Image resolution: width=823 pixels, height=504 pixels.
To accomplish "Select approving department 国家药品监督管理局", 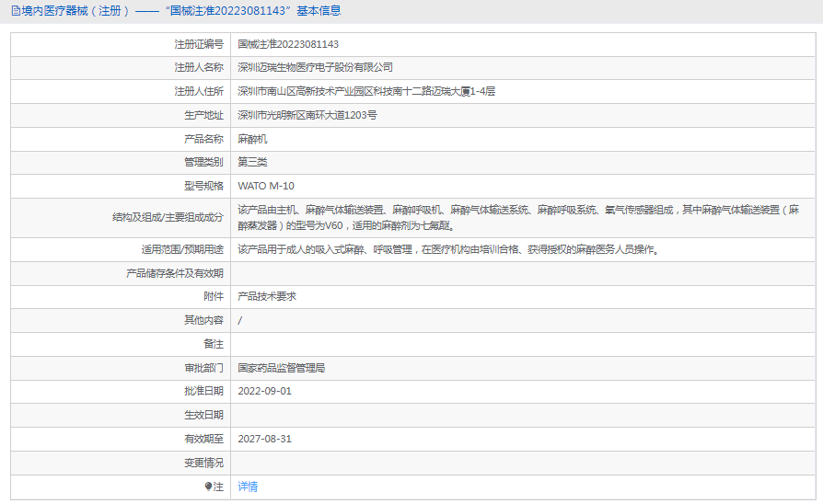I will (x=282, y=369).
